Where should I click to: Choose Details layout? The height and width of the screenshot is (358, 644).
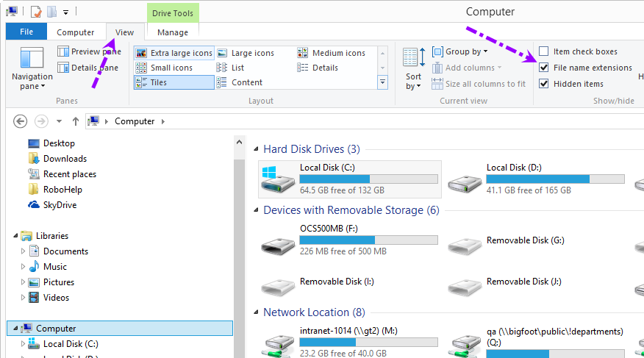tap(318, 68)
